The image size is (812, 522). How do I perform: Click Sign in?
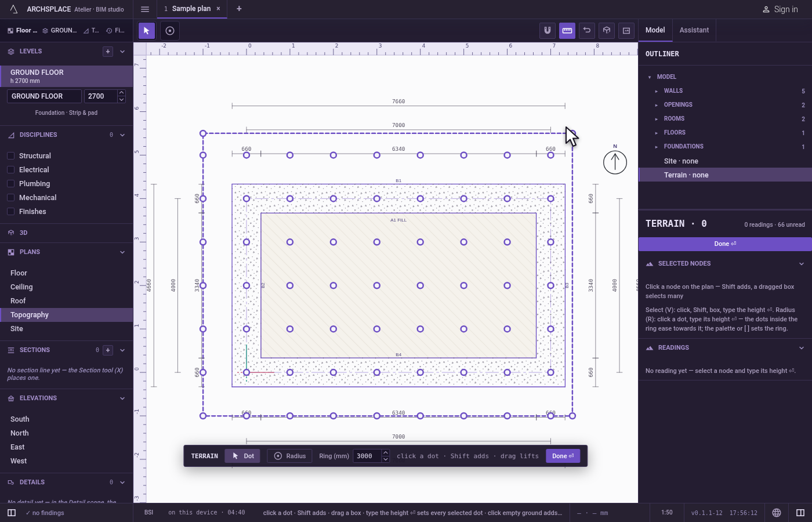[x=780, y=9]
